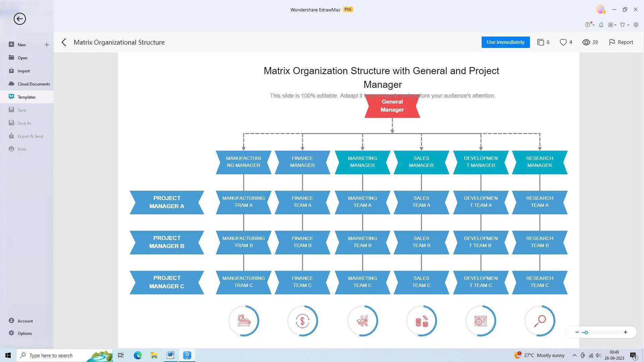
Task: Toggle the Save As option
Action: [24, 123]
